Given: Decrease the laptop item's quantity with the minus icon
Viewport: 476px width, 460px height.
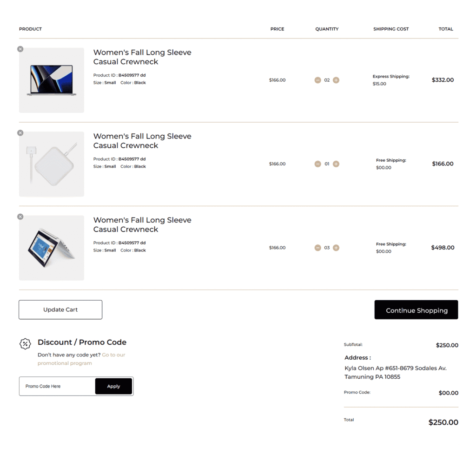Looking at the screenshot, I should [x=317, y=80].
